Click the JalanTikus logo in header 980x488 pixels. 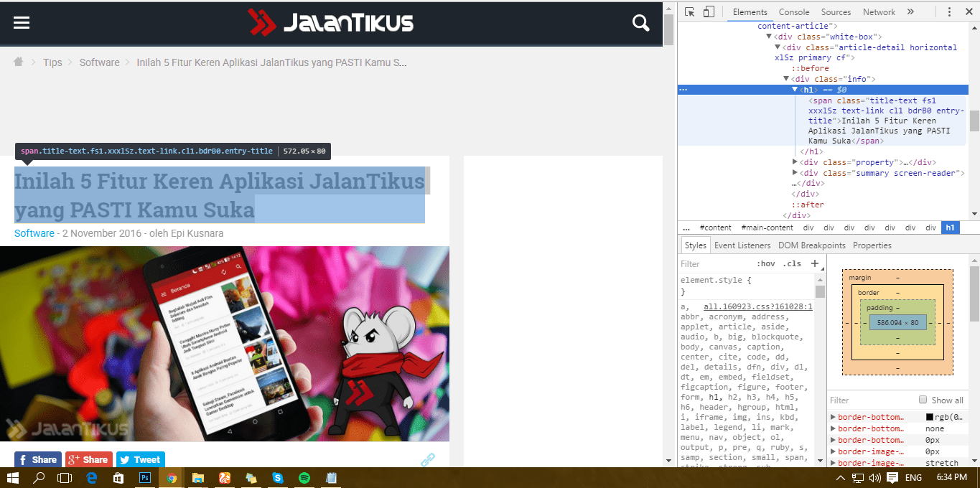coord(331,22)
